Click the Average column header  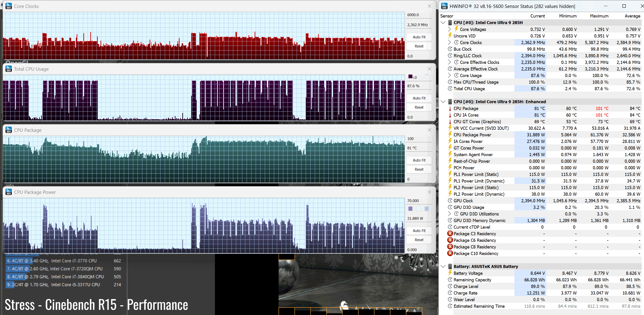coord(632,16)
